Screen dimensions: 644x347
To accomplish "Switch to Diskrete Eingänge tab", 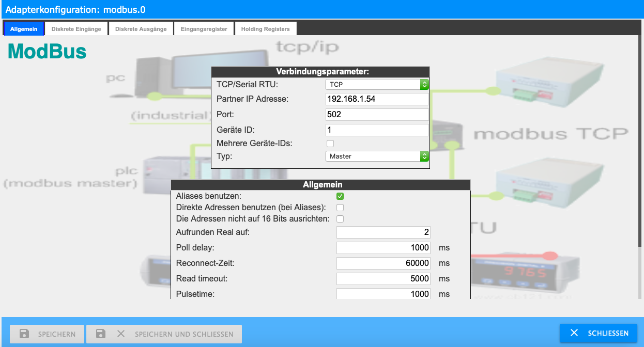I will (76, 29).
